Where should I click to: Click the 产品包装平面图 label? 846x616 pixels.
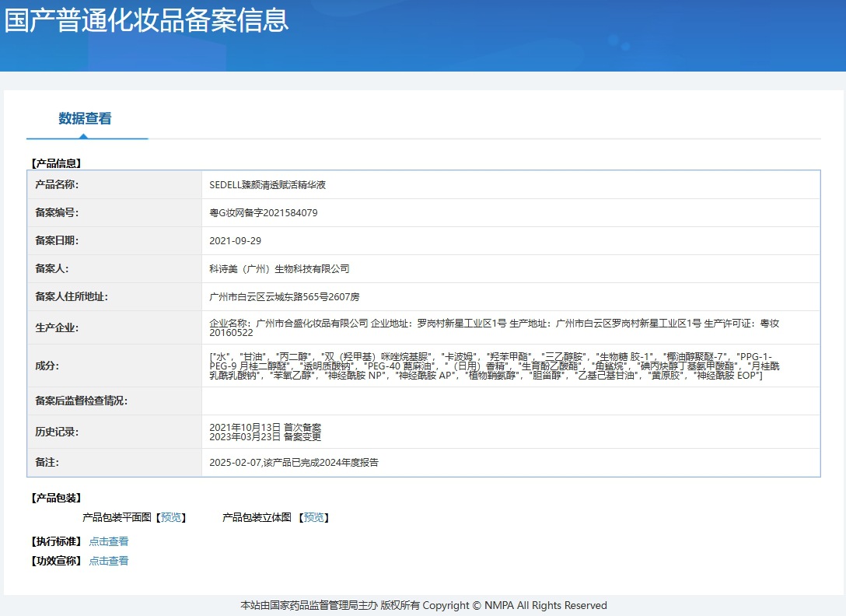click(117, 517)
